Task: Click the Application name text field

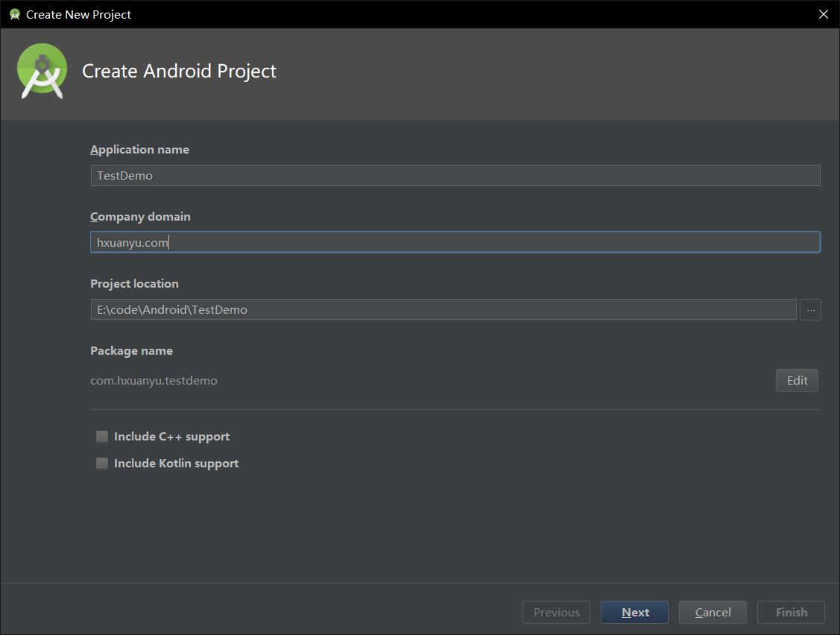Action: coord(455,175)
